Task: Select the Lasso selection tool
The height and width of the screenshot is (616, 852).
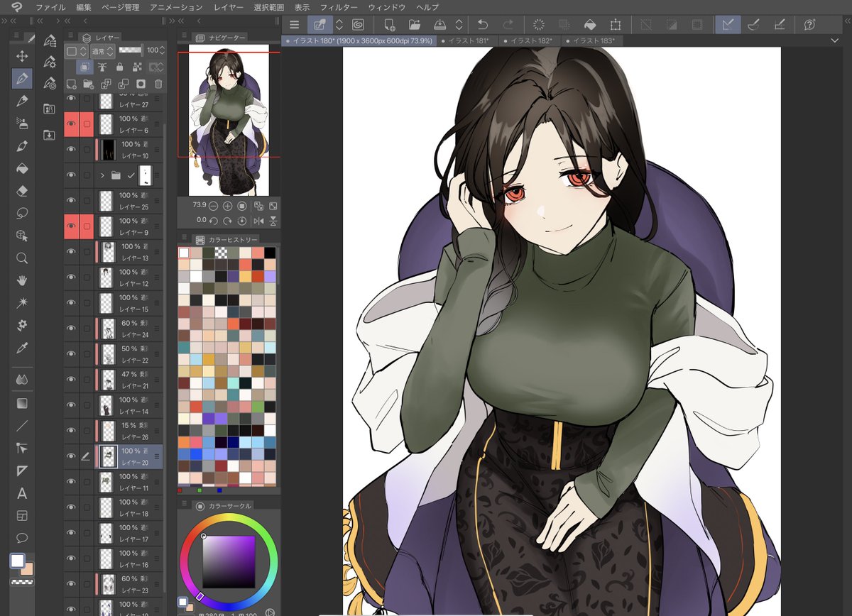Action: click(x=22, y=213)
